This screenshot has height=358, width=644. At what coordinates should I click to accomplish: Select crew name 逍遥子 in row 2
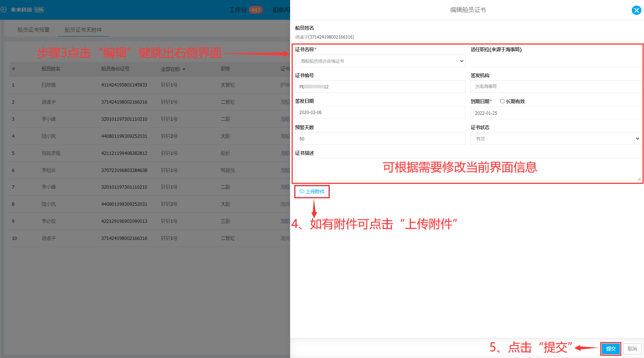[49, 102]
